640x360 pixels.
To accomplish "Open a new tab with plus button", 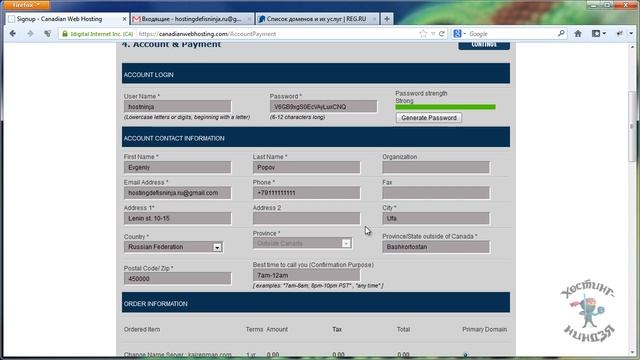I will click(x=387, y=19).
